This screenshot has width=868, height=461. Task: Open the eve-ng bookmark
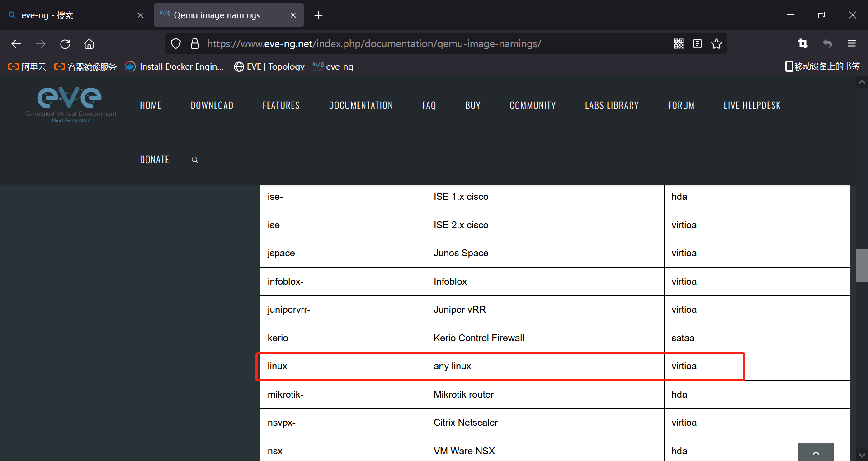(x=333, y=67)
